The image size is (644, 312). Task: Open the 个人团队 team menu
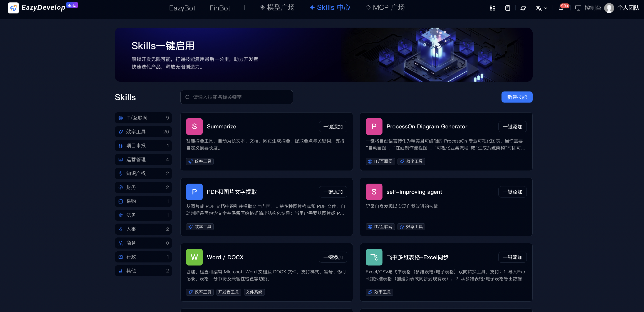point(628,8)
